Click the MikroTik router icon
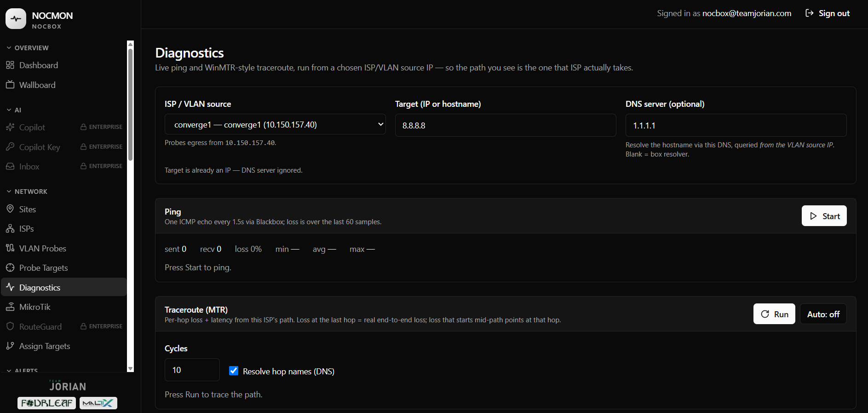The height and width of the screenshot is (413, 868). click(x=10, y=307)
